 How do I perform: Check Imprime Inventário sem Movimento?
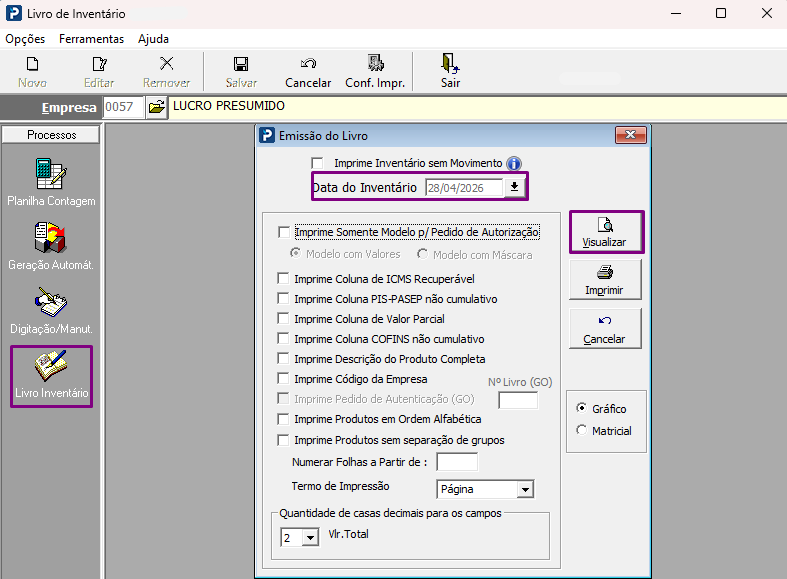[x=317, y=163]
